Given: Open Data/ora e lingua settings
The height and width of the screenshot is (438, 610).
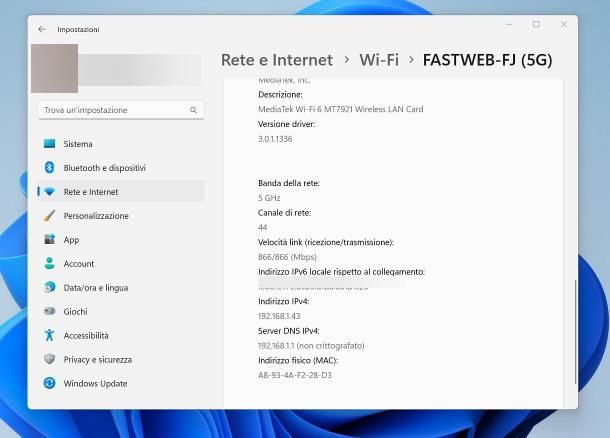Looking at the screenshot, I should 121,287.
